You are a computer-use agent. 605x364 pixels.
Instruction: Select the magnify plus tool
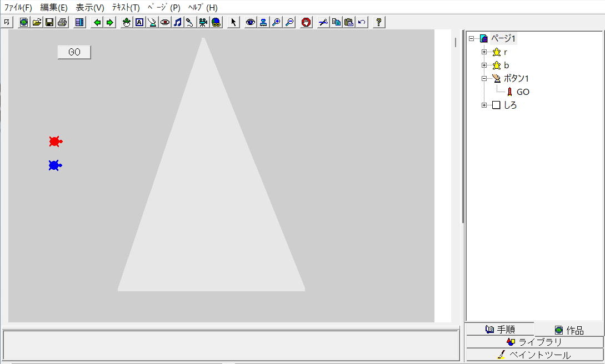click(276, 22)
